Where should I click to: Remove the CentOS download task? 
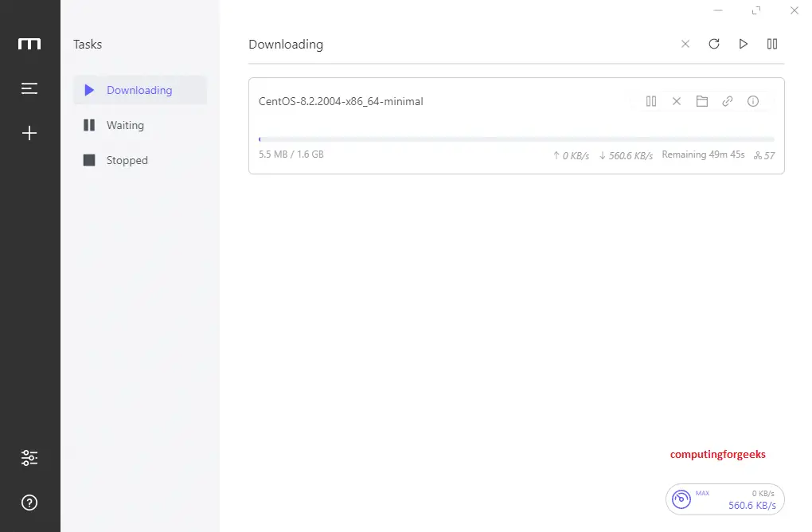[x=677, y=101]
